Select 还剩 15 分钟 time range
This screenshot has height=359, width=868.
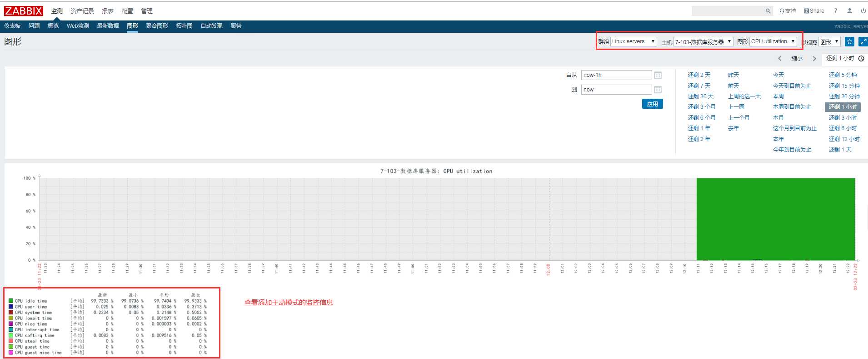(844, 86)
